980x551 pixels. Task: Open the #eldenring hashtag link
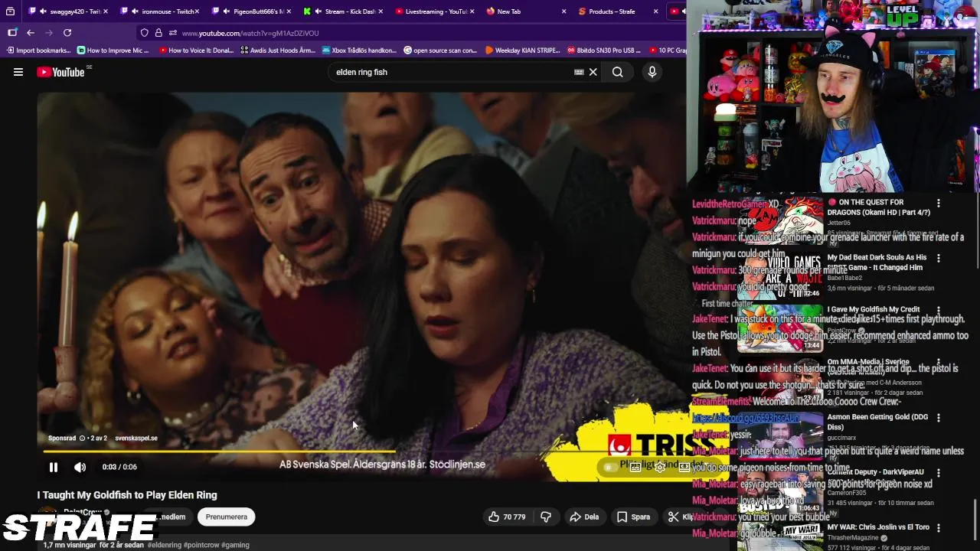click(x=164, y=545)
